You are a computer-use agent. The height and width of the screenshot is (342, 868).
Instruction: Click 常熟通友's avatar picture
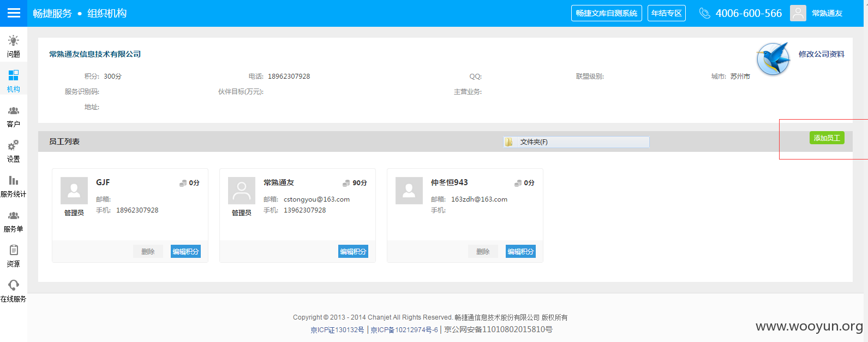coord(242,191)
